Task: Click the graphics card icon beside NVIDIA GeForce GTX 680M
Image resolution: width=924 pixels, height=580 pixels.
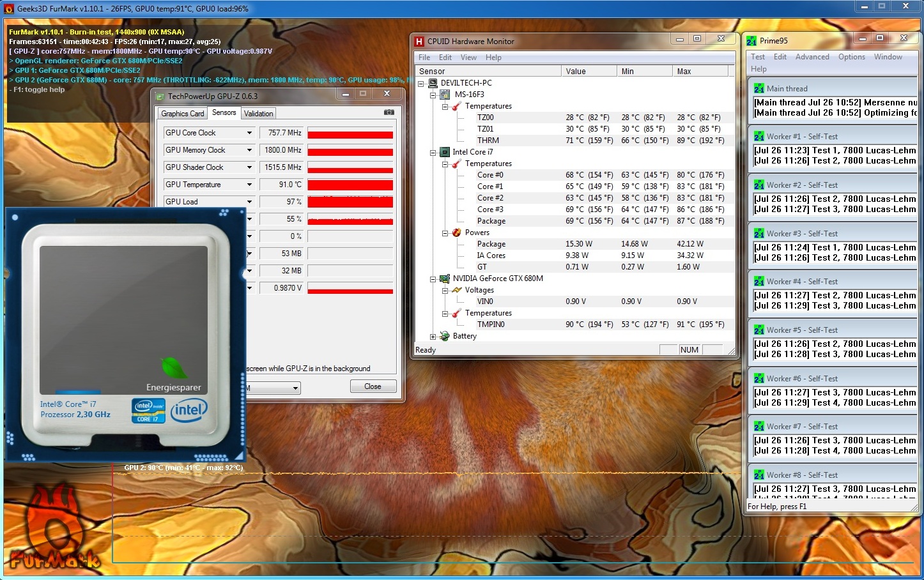Action: 445,279
